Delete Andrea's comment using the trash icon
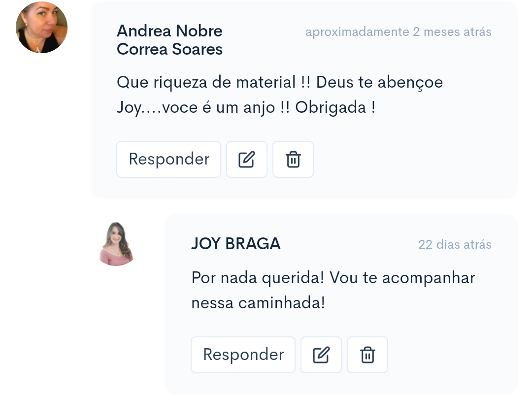This screenshot has width=532, height=395. tap(293, 159)
